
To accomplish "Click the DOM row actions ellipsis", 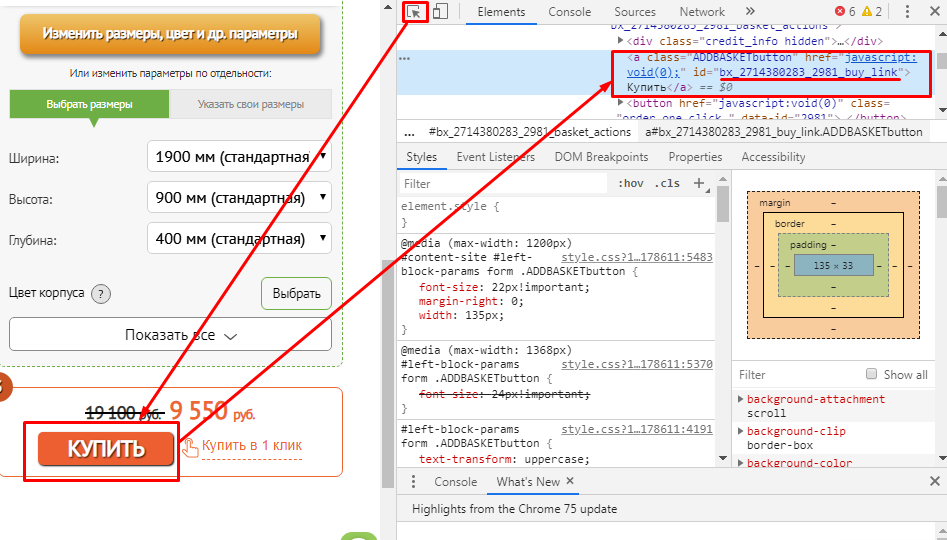I will click(x=405, y=58).
